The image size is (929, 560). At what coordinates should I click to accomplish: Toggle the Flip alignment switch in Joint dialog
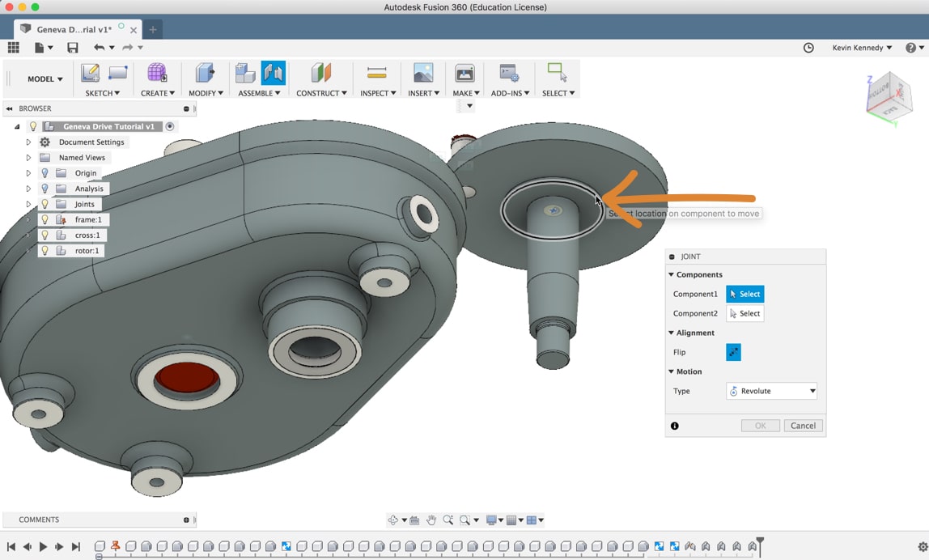tap(733, 352)
